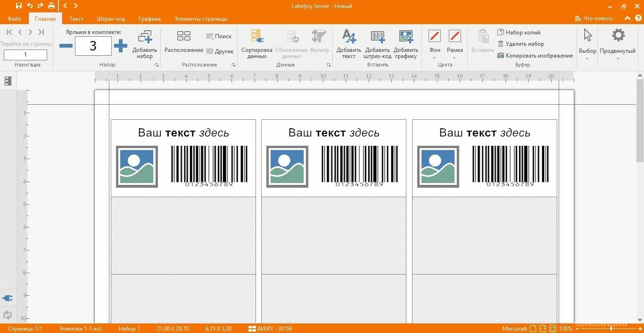Expand the Рамка dropdown arrow

coord(455,58)
